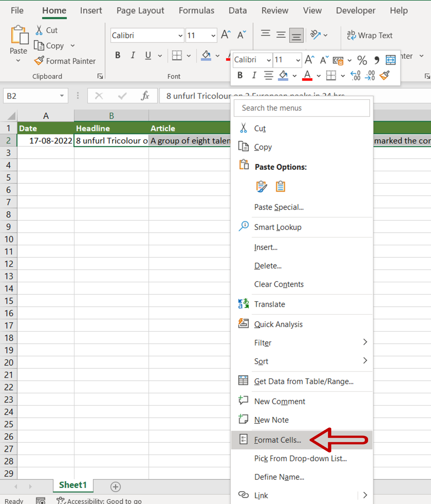The height and width of the screenshot is (504, 431).
Task: Toggle Italic in ribbon Font group
Action: 133,55
